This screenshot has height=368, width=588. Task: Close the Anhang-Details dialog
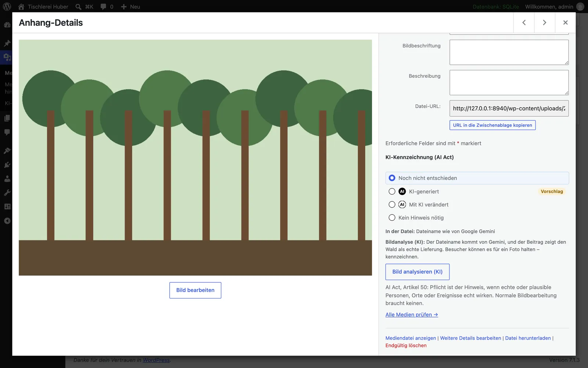pyautogui.click(x=566, y=22)
